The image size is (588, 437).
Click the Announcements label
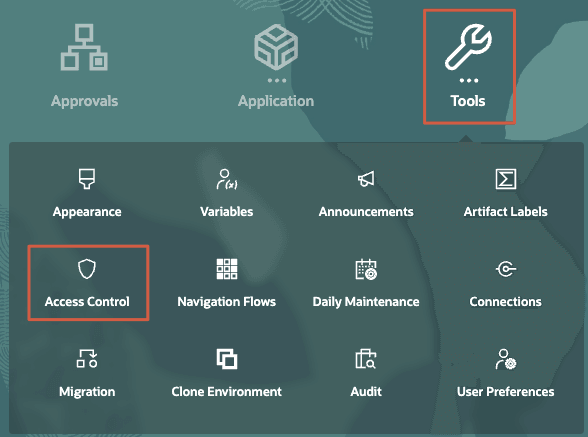coord(366,212)
